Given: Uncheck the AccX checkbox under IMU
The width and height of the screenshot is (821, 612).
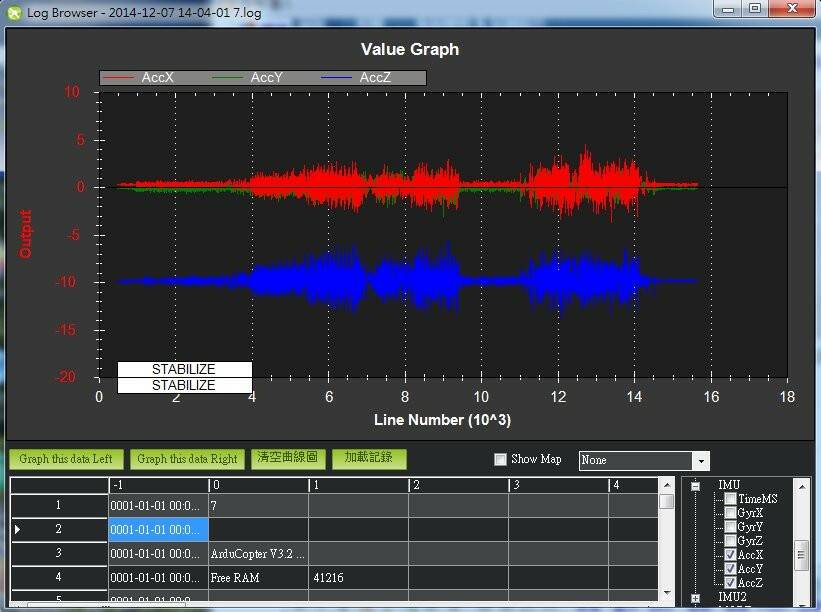Looking at the screenshot, I should (x=730, y=554).
